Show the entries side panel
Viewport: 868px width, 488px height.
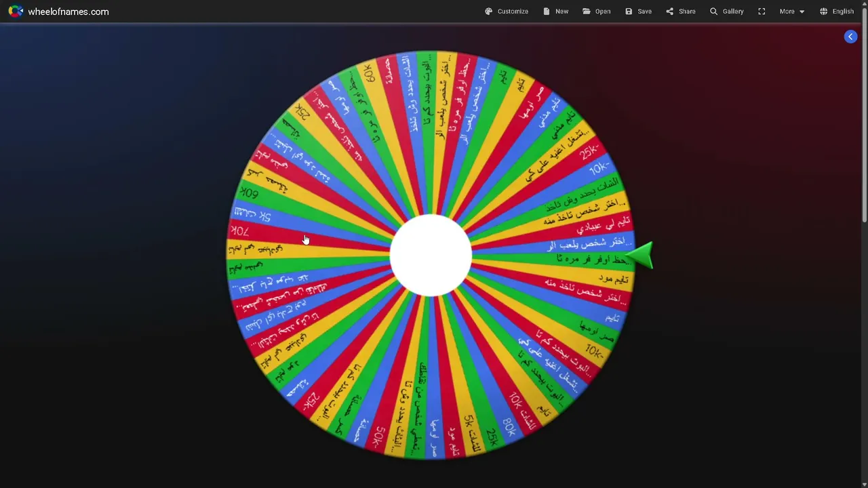[x=850, y=37]
